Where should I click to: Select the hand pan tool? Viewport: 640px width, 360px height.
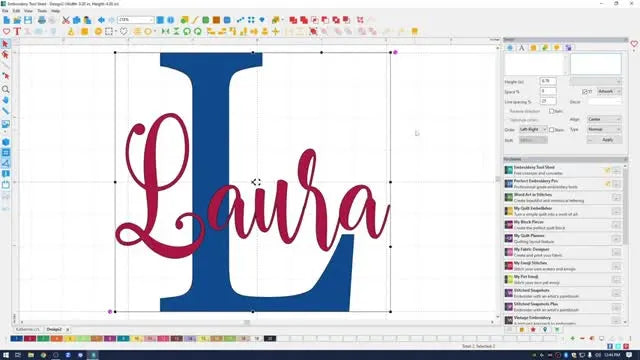click(x=5, y=100)
